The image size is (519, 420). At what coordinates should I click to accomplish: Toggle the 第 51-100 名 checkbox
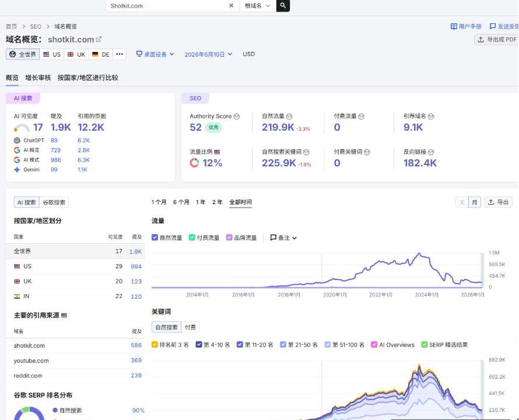[x=327, y=345]
